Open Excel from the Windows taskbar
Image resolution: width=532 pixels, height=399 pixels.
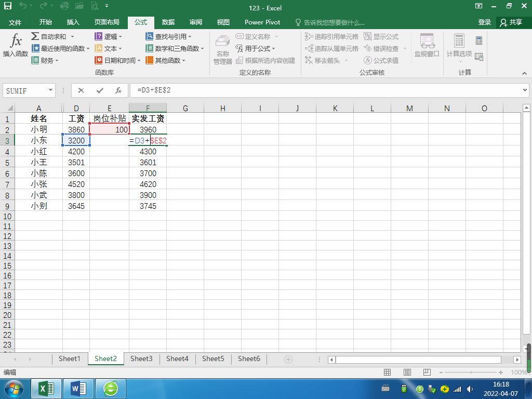(46, 389)
